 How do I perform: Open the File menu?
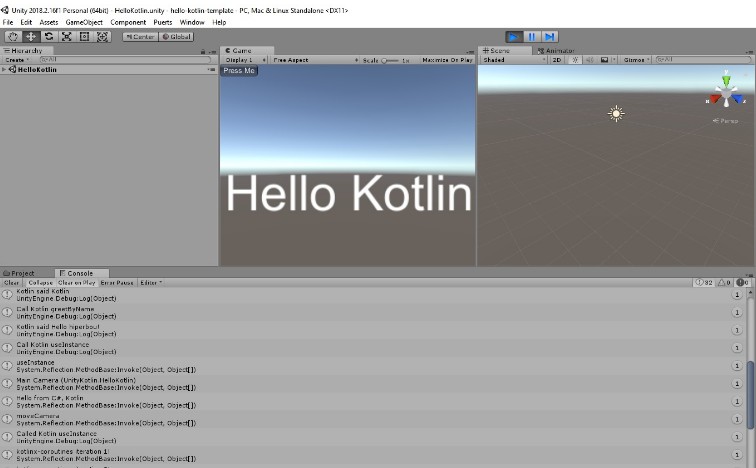8,22
